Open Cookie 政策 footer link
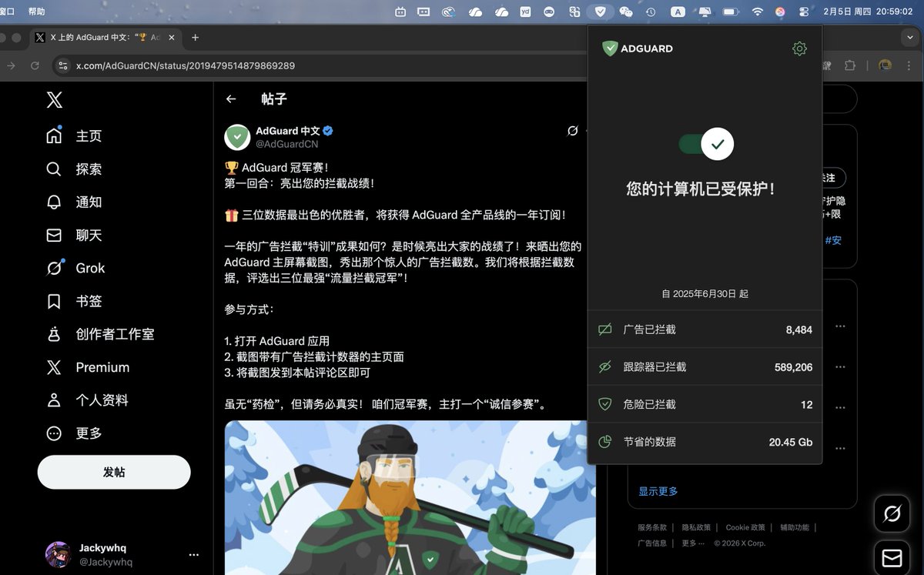 coord(745,527)
